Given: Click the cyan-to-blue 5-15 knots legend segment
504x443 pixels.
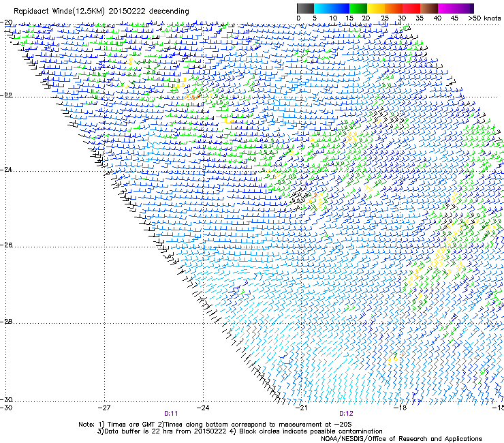Looking at the screenshot, I should click(x=332, y=8).
